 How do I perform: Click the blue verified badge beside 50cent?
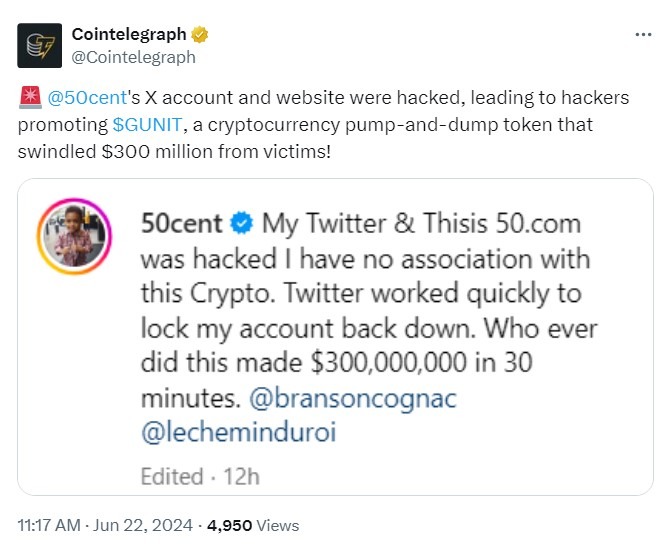tap(242, 221)
